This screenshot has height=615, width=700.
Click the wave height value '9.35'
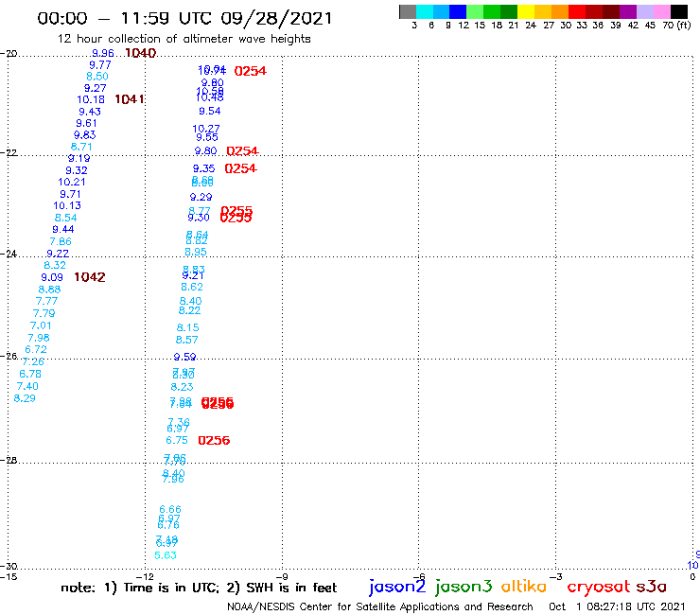click(204, 168)
